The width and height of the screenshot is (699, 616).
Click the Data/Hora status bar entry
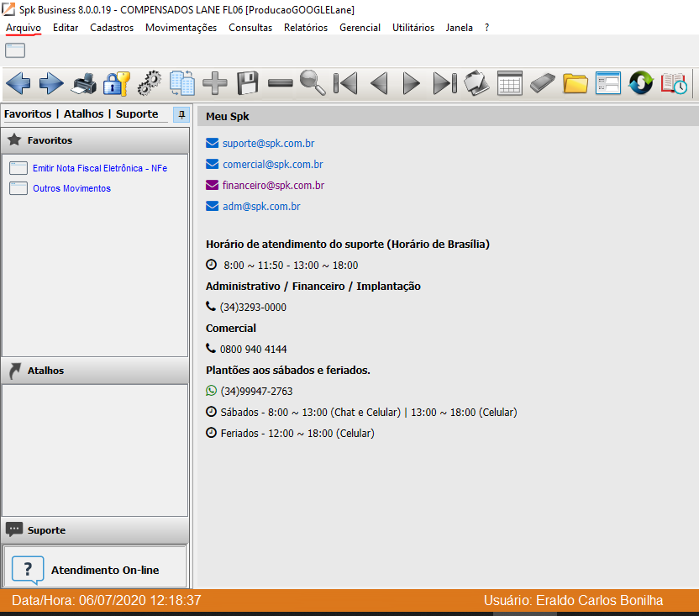[x=107, y=600]
